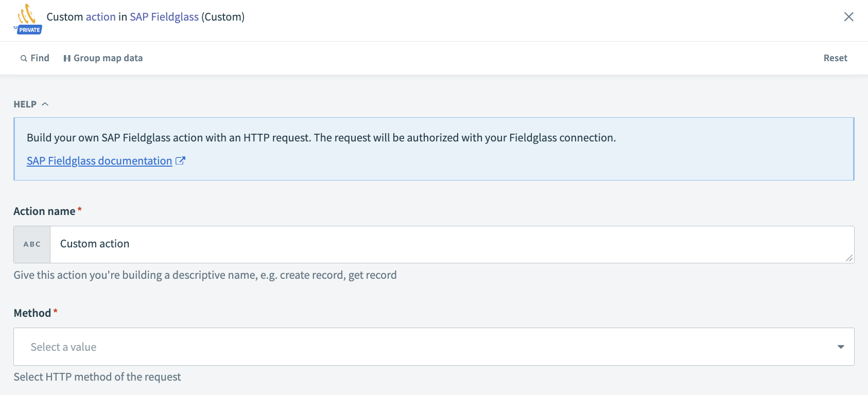Open the SAP Fieldglass documentation link
This screenshot has height=395, width=868.
99,161
